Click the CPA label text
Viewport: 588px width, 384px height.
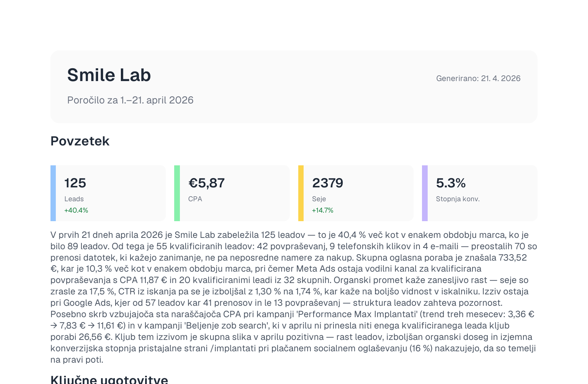click(195, 199)
